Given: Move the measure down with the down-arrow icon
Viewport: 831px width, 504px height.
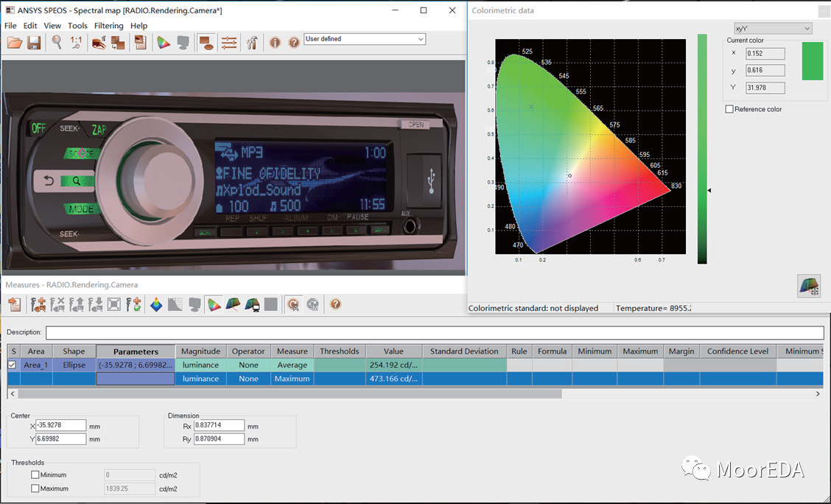Looking at the screenshot, I should coord(95,304).
